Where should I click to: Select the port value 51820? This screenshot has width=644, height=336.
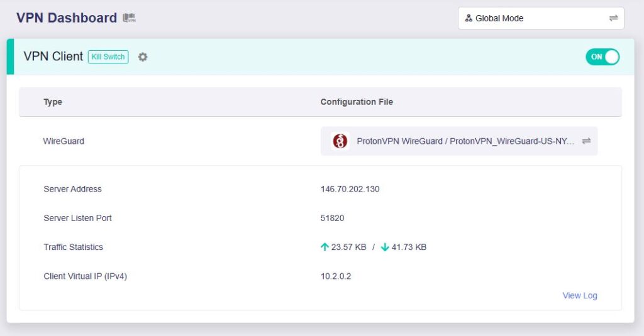[x=332, y=219]
